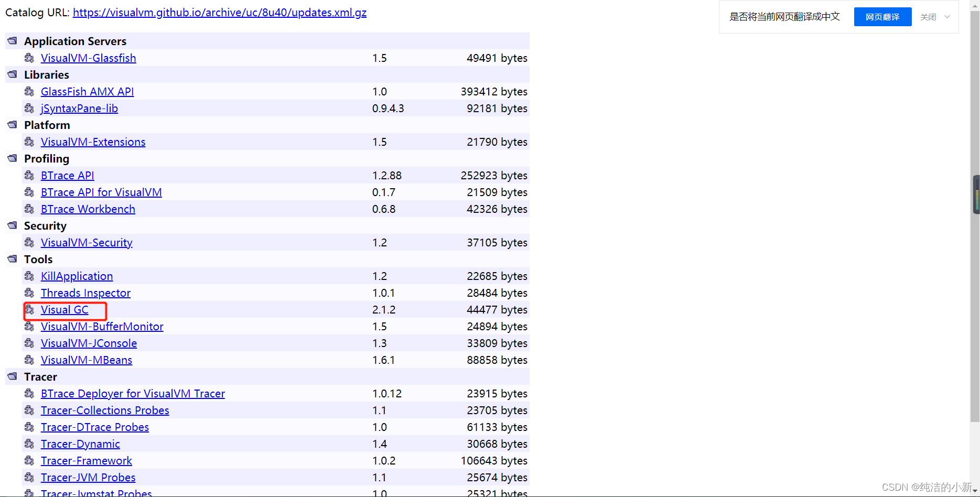Click the 44477 bytes size value
The image size is (980, 497).
(x=497, y=310)
